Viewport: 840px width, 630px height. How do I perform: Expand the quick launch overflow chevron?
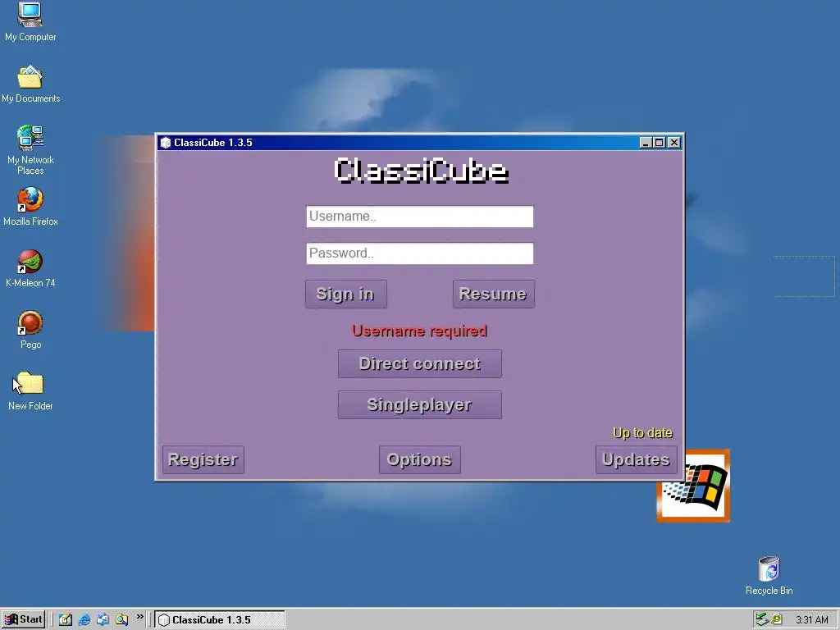[x=139, y=617]
